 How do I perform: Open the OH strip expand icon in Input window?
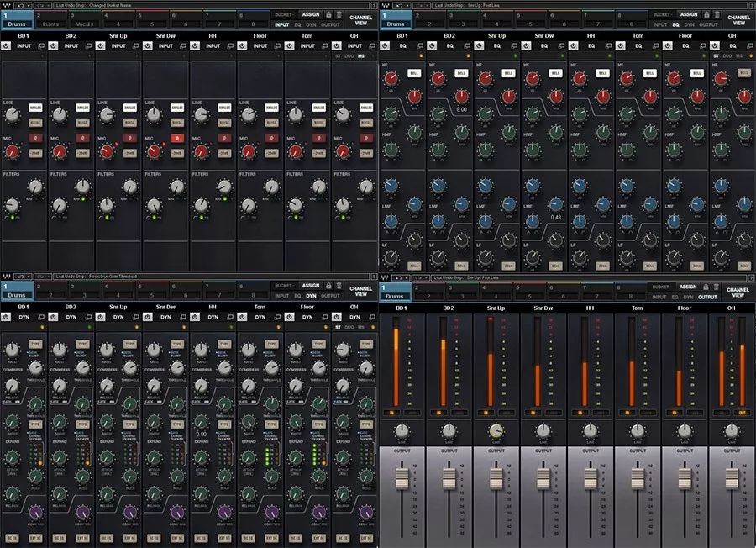[372, 46]
